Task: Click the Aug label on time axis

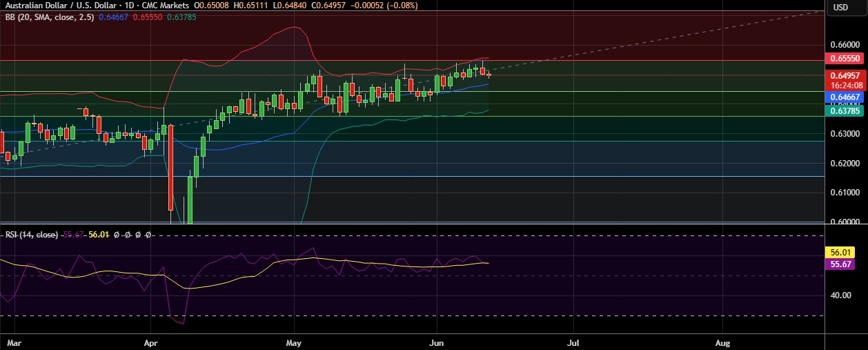Action: [722, 342]
